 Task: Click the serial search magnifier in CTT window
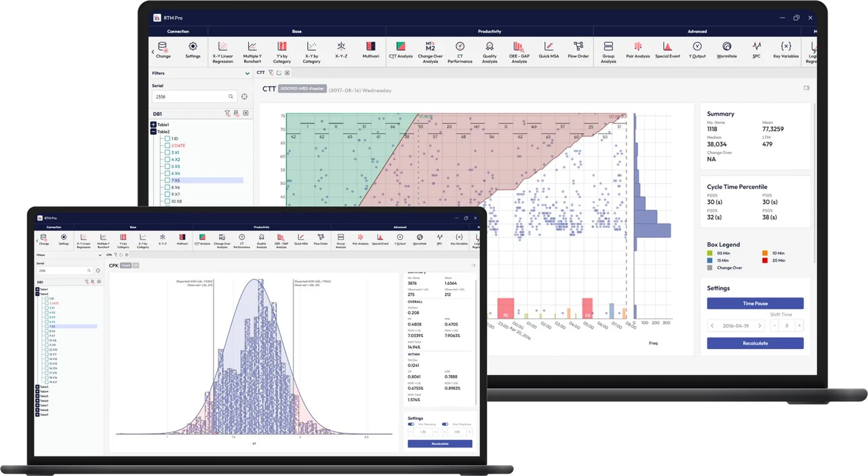[x=231, y=97]
